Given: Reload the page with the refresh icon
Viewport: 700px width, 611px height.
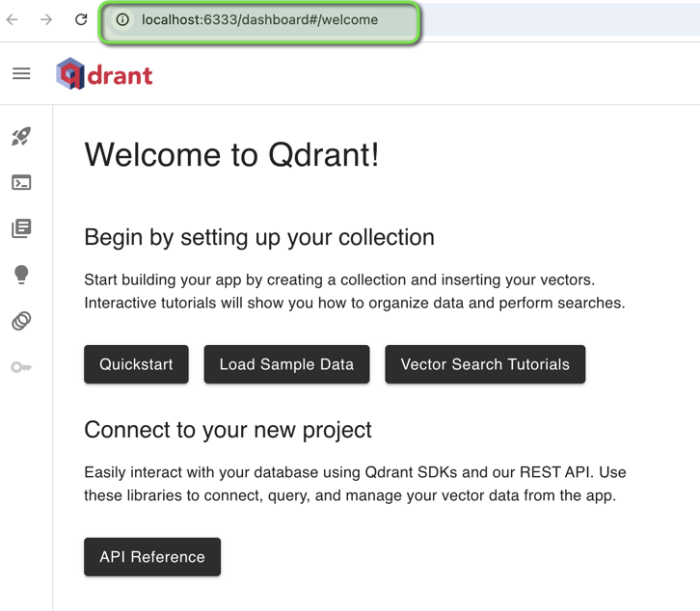Looking at the screenshot, I should click(81, 19).
